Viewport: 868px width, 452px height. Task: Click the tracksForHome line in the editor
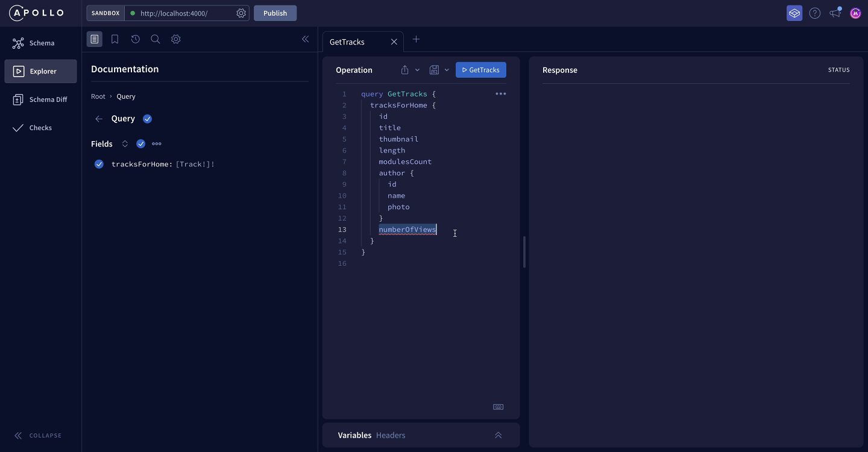click(403, 105)
